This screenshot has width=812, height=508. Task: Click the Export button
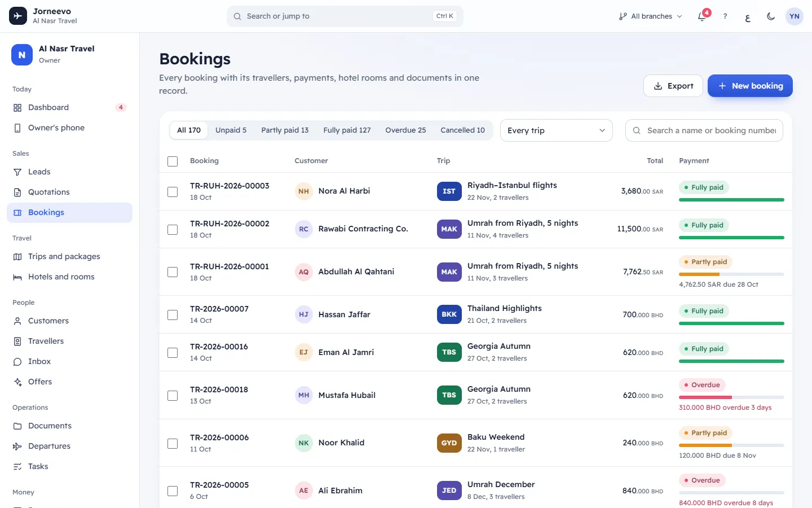pos(673,86)
